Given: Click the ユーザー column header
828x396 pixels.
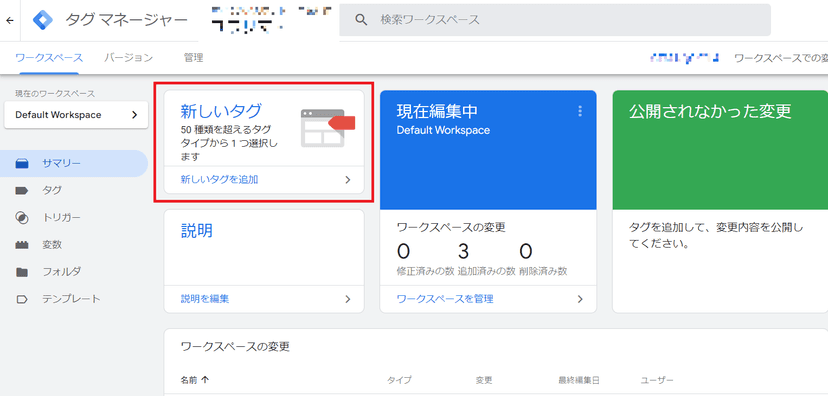Looking at the screenshot, I should [x=657, y=380].
